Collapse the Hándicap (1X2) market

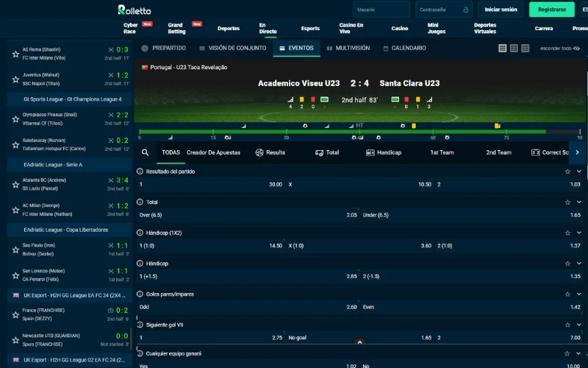pyautogui.click(x=579, y=233)
